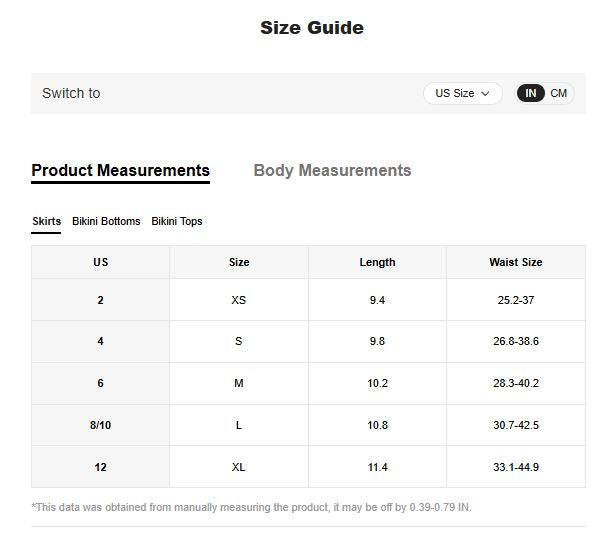
Task: Open the US Size dropdown
Action: [463, 93]
